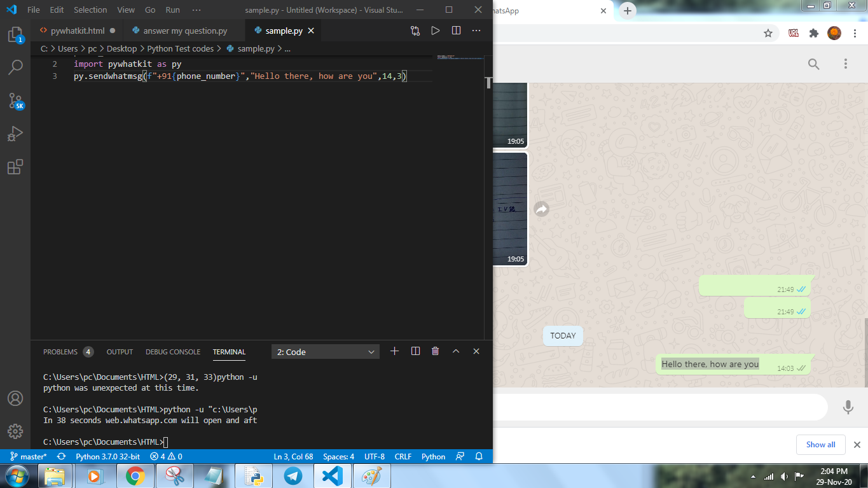Click Ln 3, Col 68 status item
The width and height of the screenshot is (868, 488).
pyautogui.click(x=293, y=457)
